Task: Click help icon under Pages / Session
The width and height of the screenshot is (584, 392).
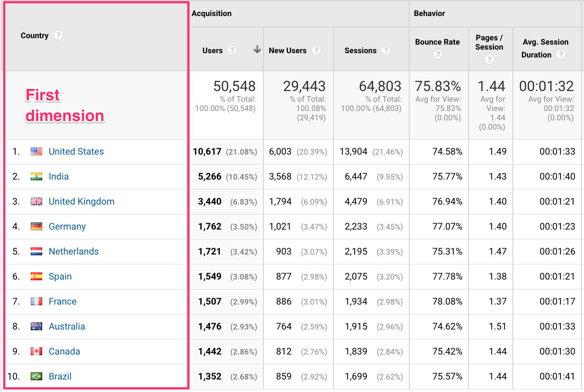Action: [489, 59]
